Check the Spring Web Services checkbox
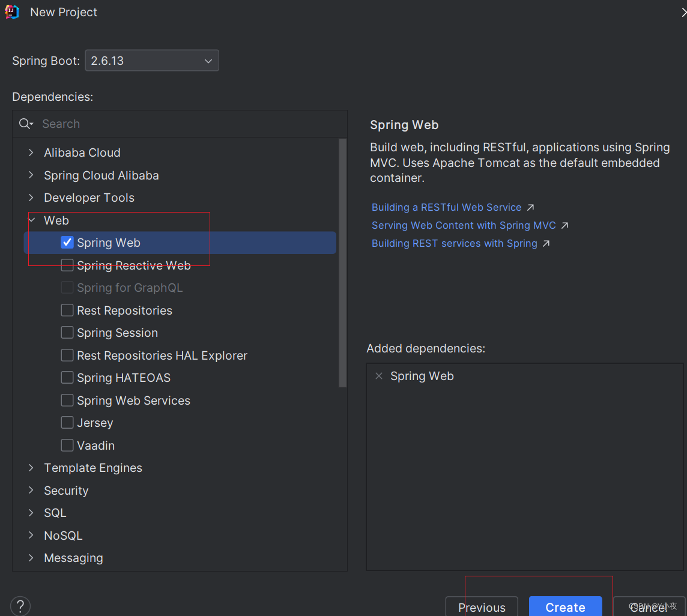The height and width of the screenshot is (616, 687). [x=67, y=400]
